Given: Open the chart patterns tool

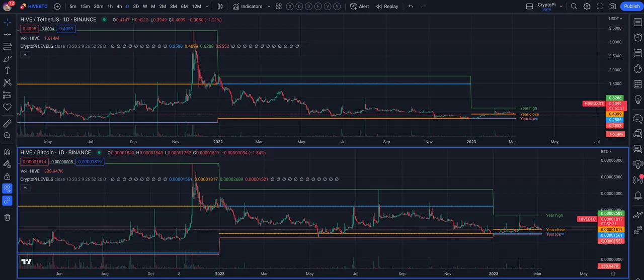Looking at the screenshot, I should (7, 82).
